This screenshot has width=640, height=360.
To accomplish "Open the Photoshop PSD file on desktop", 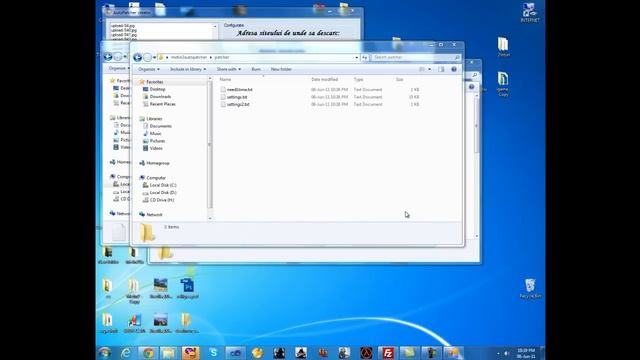I will pyautogui.click(x=188, y=288).
